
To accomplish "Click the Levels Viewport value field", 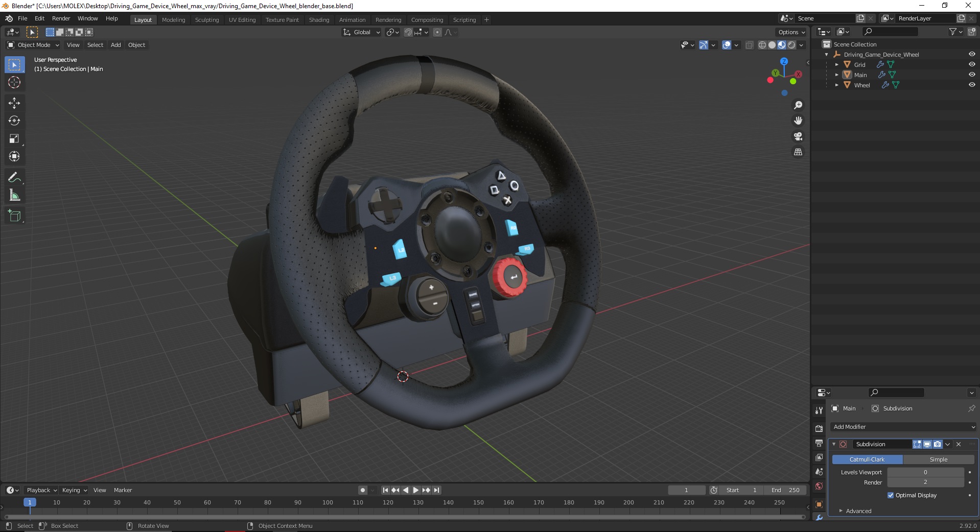I will point(925,472).
